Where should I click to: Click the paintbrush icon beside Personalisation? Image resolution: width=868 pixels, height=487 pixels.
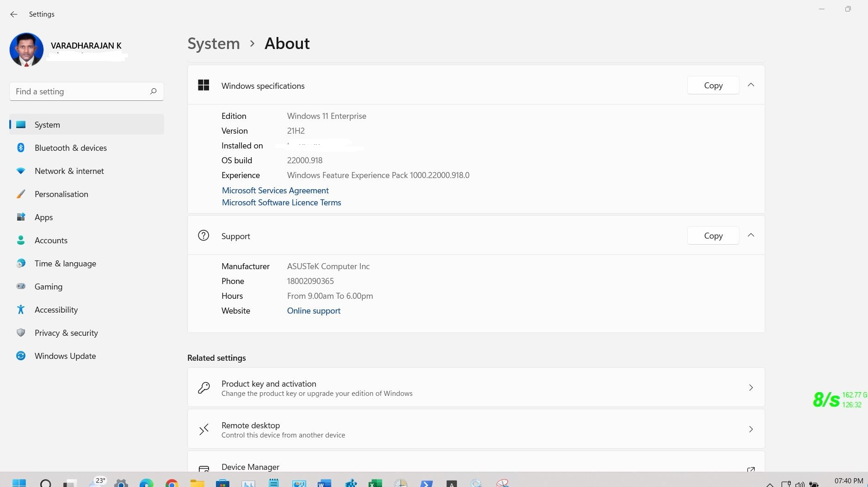pyautogui.click(x=21, y=194)
